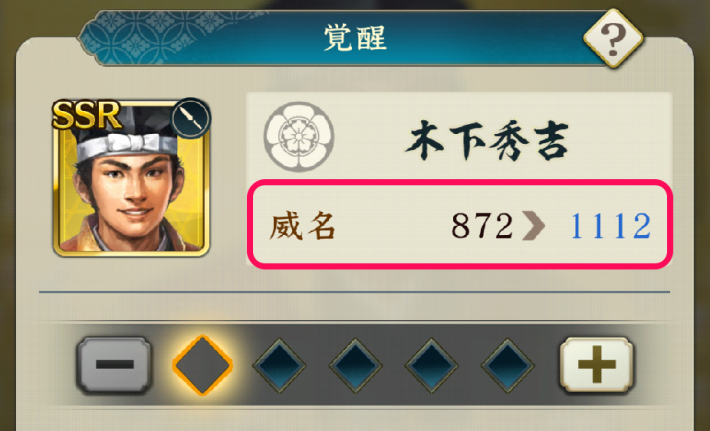Viewport: 710px width, 431px height.
Task: Select the glowing orange first awakening diamond
Action: click(x=202, y=365)
